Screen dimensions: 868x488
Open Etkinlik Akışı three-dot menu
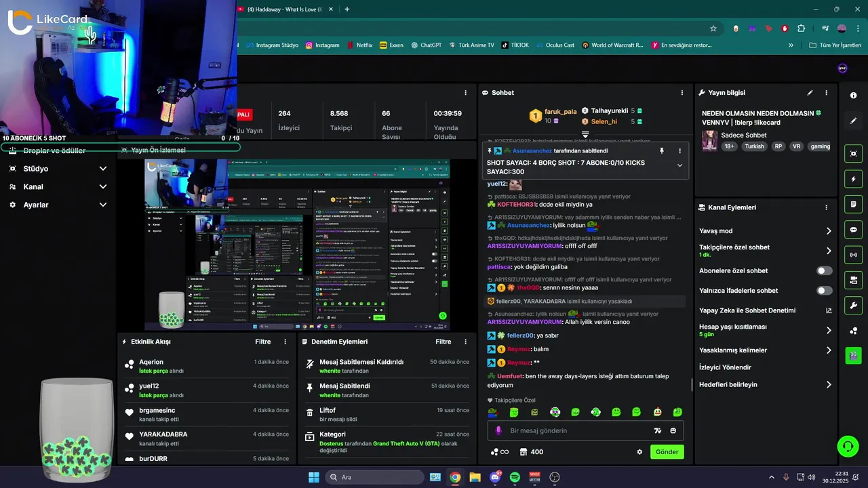coord(285,342)
